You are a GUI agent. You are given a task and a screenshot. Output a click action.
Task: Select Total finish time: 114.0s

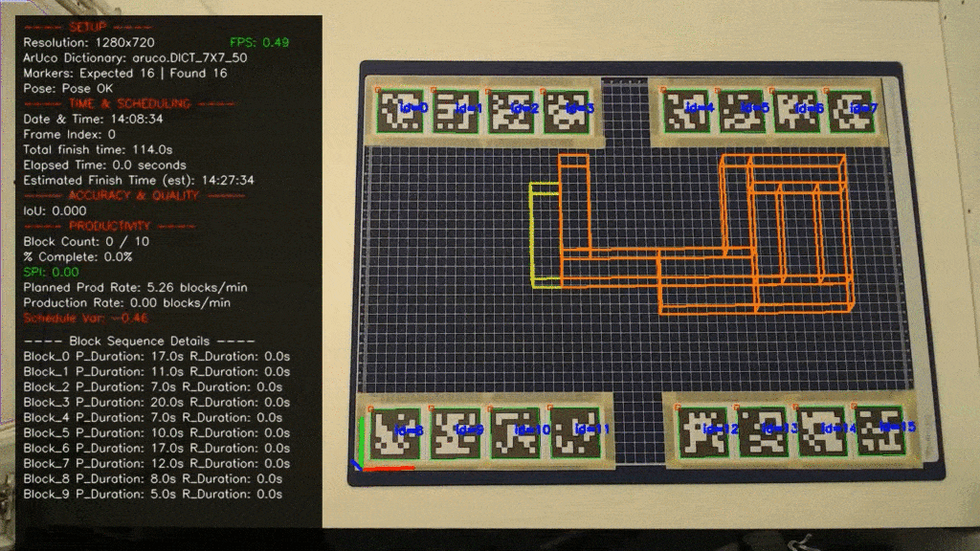click(99, 149)
